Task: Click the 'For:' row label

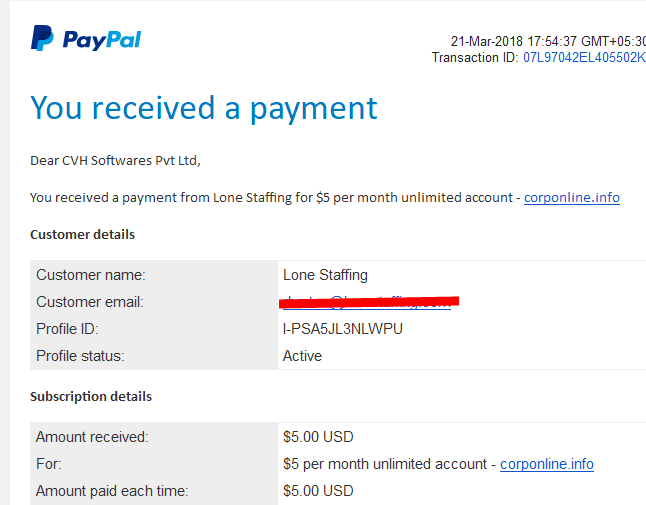Action: point(49,464)
